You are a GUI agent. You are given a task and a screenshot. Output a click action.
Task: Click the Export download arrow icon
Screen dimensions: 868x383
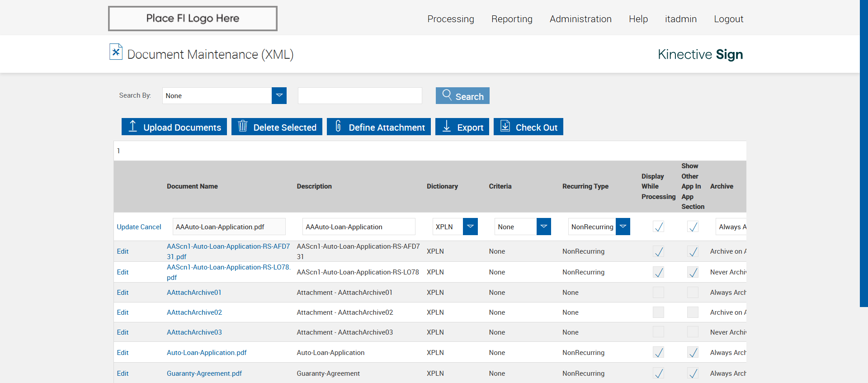pos(447,126)
